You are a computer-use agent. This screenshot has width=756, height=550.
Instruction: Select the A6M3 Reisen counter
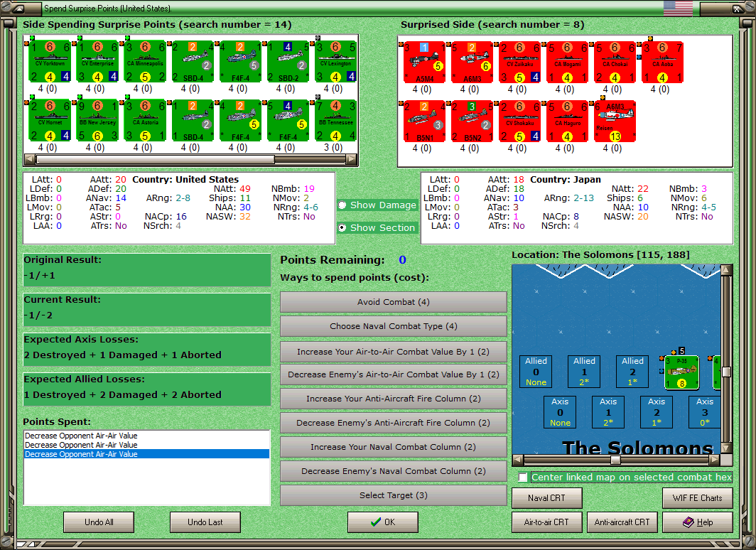point(615,122)
